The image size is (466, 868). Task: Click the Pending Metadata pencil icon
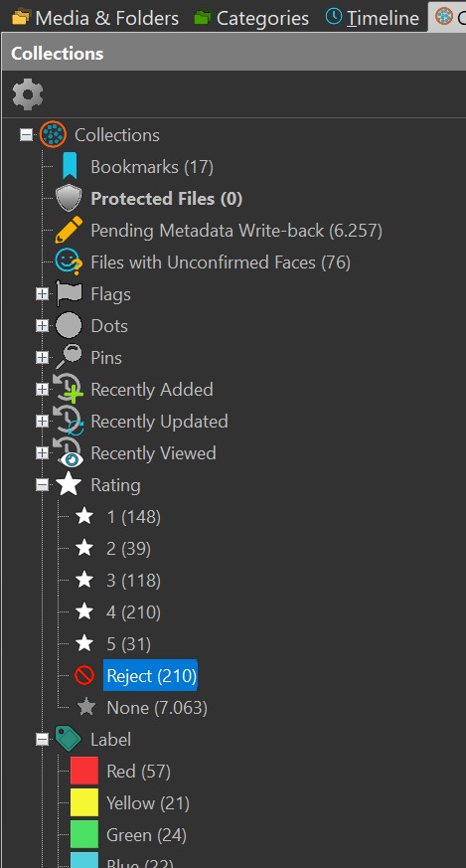[69, 231]
